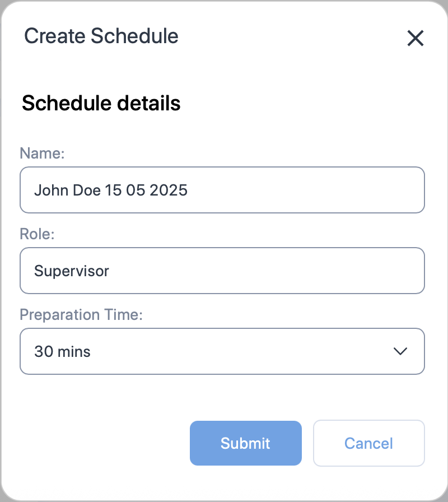Close the Create Schedule dialog using the X

coord(416,39)
